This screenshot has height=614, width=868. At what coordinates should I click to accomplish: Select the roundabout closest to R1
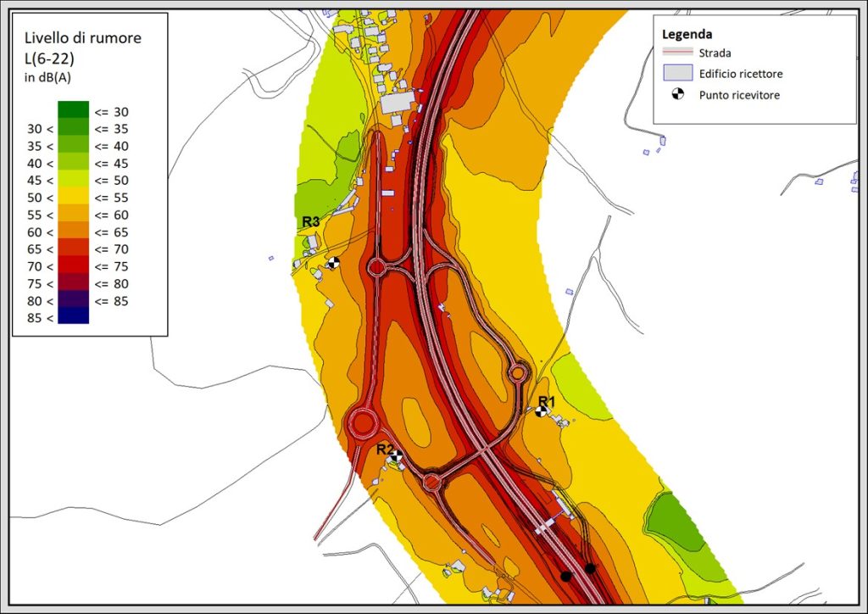point(518,372)
